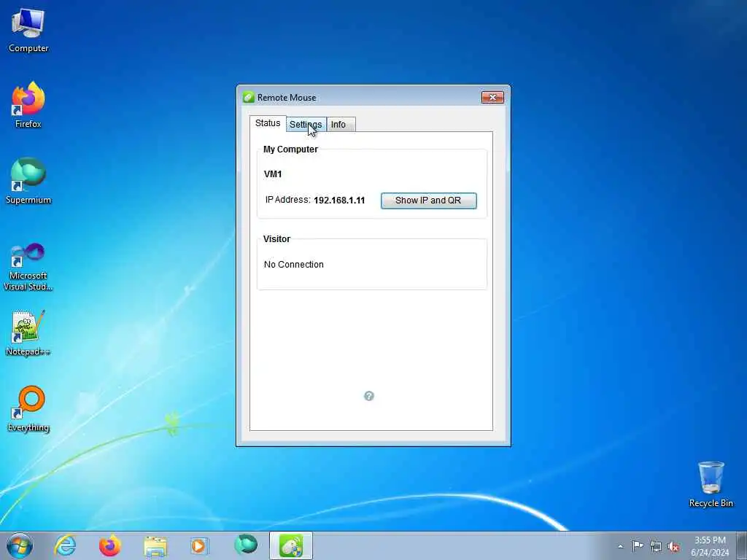Select the Status tab
Image resolution: width=747 pixels, height=560 pixels.
[268, 122]
